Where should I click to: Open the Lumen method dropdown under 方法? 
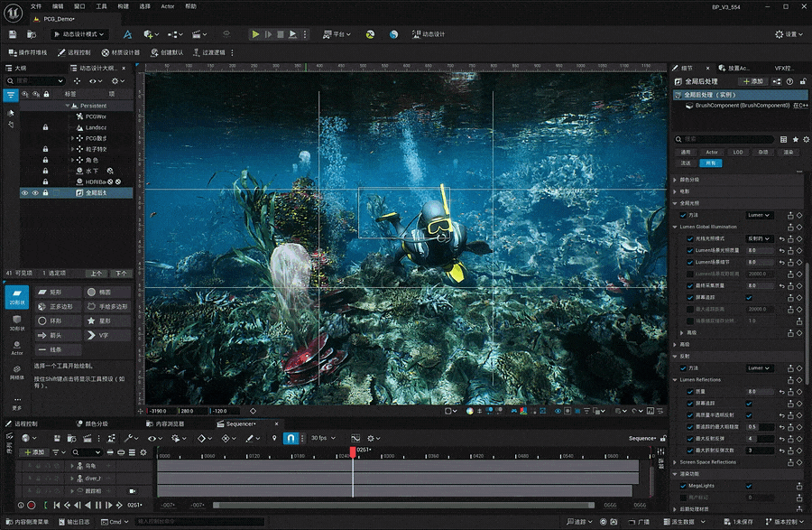tap(760, 215)
